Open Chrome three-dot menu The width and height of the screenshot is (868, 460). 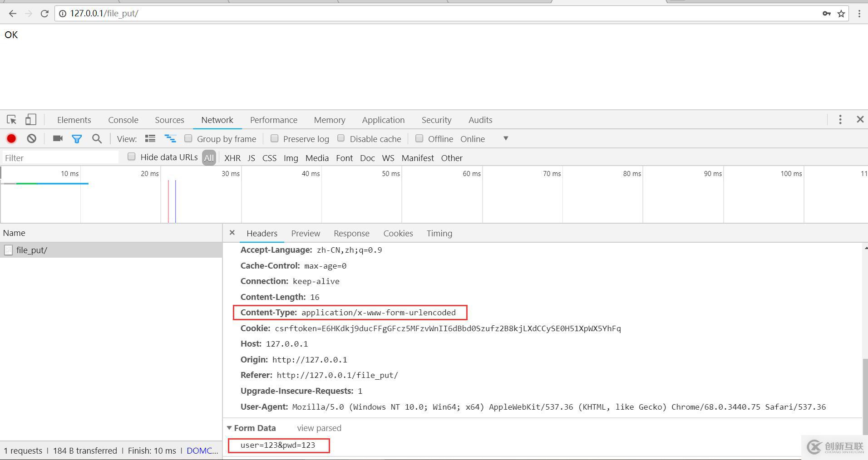[x=859, y=14]
